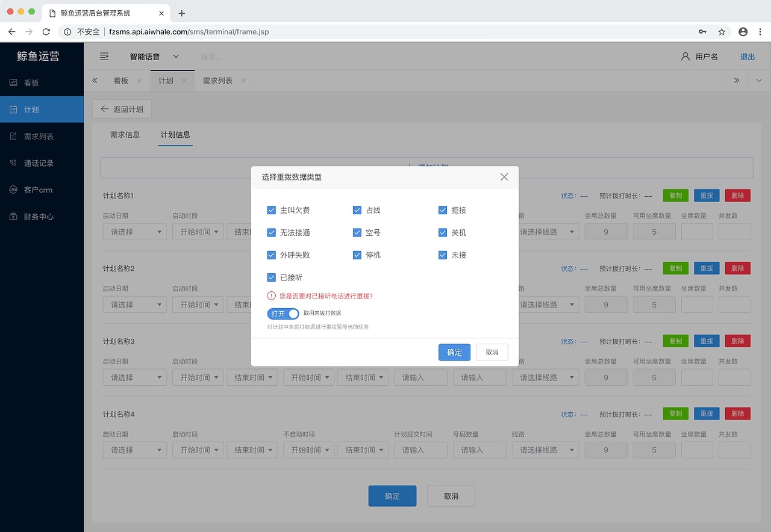Viewport: 771px width, 532px height.
Task: Click 复制 for 计划名称1
Action: pos(675,196)
